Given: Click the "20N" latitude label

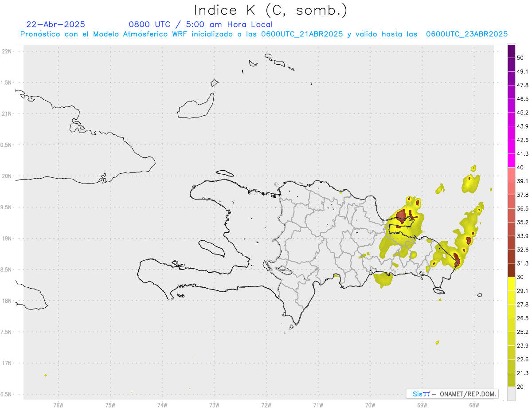Looking at the screenshot, I should (x=7, y=176).
